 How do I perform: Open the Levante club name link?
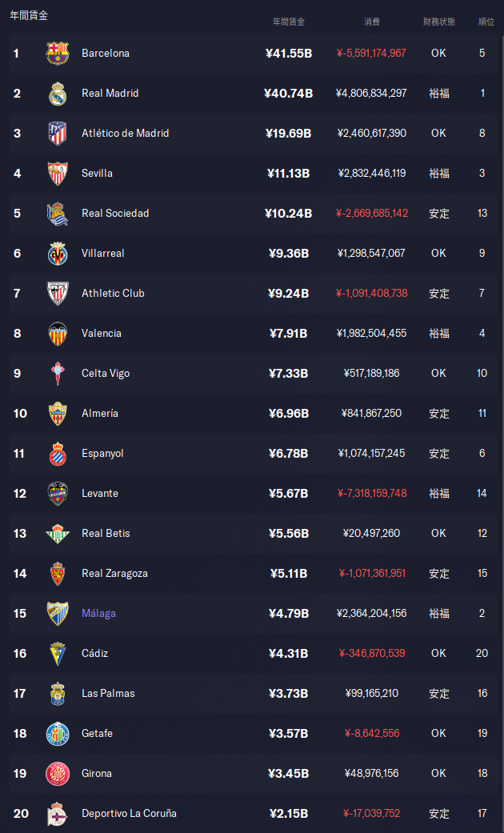pyautogui.click(x=100, y=494)
